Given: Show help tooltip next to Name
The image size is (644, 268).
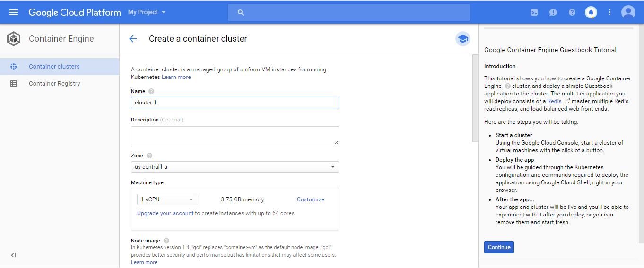Looking at the screenshot, I should click(151, 91).
